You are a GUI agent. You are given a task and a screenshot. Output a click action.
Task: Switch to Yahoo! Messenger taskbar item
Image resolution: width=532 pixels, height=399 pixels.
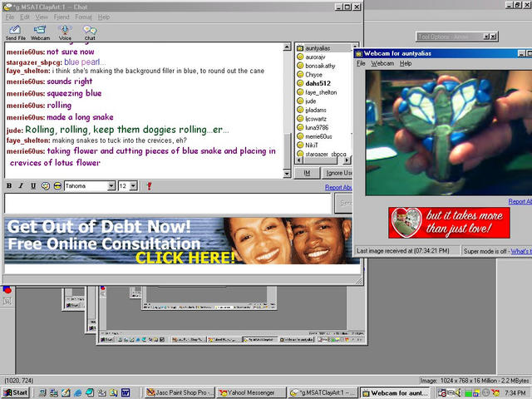click(x=252, y=392)
